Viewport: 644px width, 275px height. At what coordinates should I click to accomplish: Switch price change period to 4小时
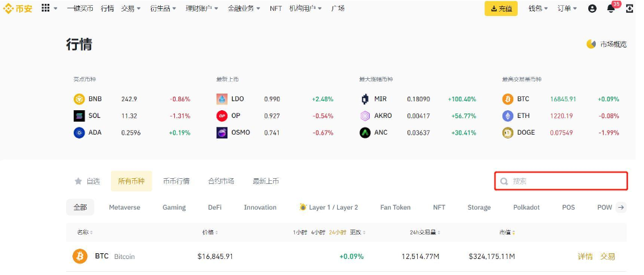[x=318, y=232]
